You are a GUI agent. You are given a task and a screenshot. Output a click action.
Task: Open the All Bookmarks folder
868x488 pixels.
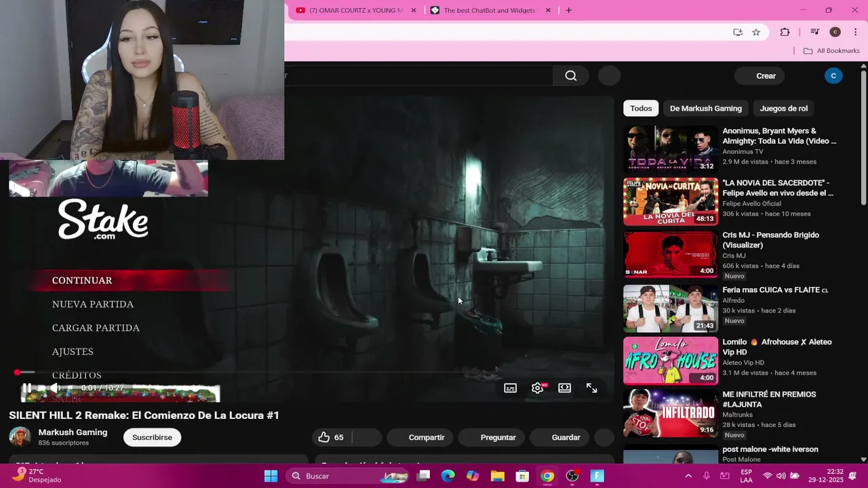click(831, 51)
